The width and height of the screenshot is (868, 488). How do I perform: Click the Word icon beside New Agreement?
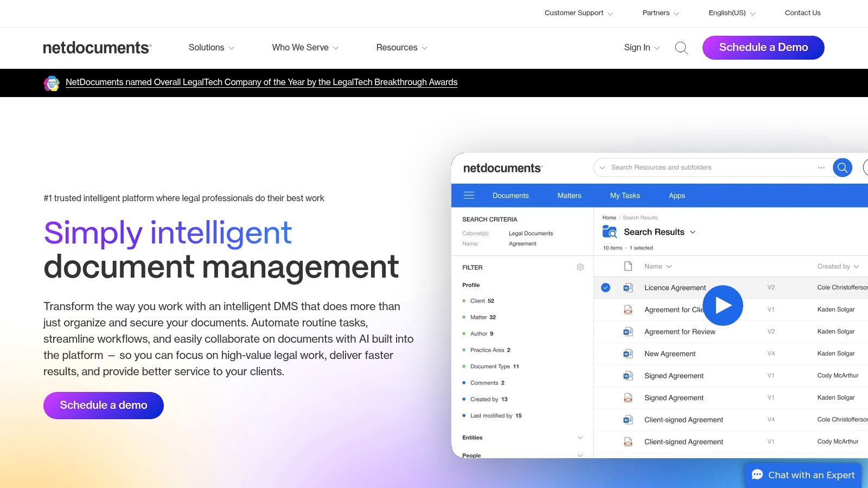(x=628, y=354)
